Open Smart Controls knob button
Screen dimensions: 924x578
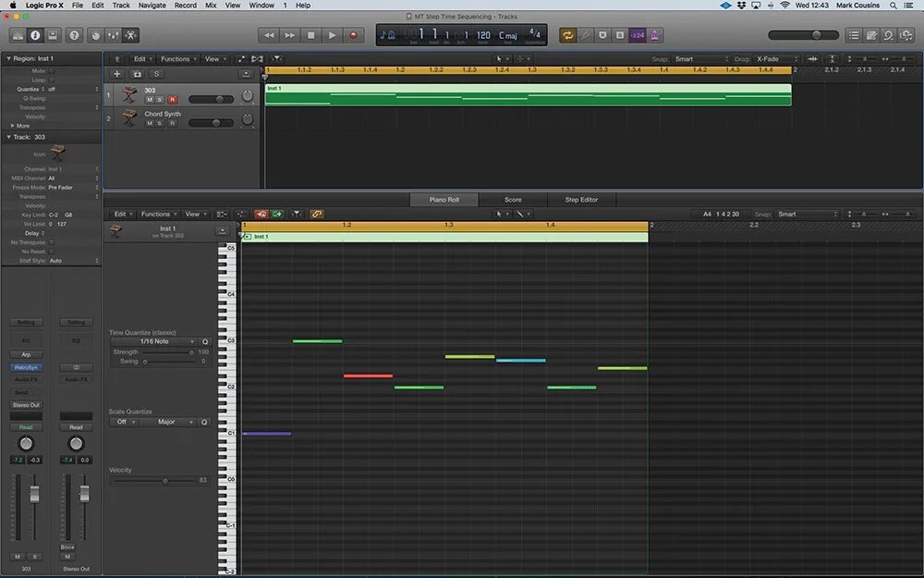tap(95, 35)
